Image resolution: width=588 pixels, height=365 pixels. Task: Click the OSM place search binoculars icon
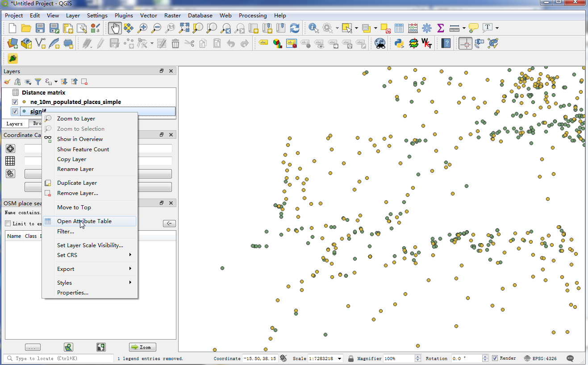[380, 43]
